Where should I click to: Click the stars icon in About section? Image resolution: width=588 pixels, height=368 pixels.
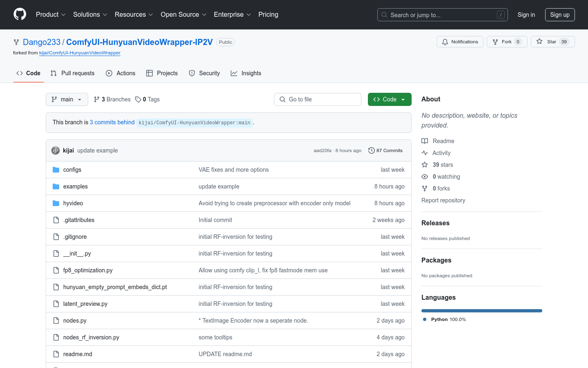[x=425, y=165]
